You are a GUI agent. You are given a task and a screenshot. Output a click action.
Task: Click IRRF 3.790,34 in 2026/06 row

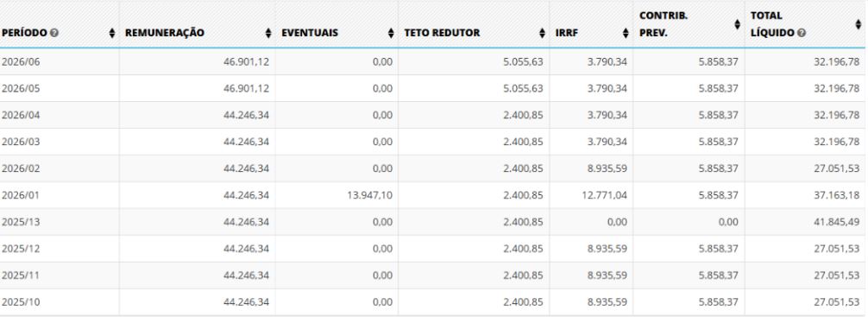[607, 62]
